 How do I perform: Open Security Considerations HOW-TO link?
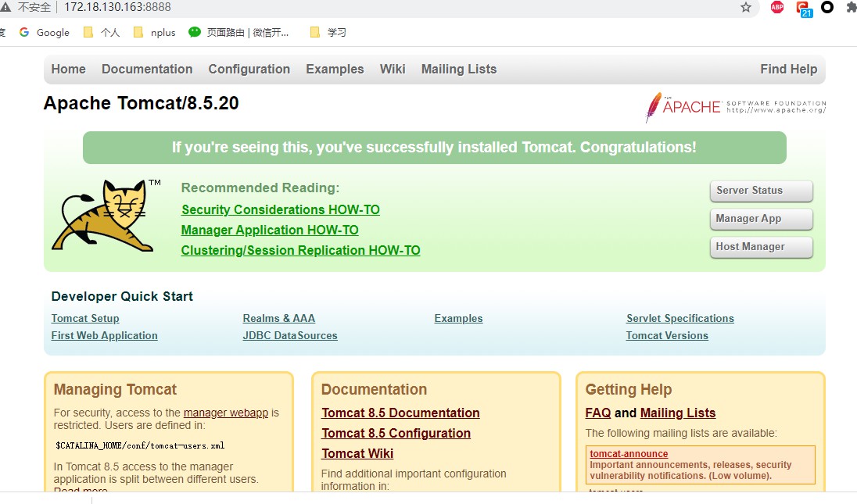pos(281,209)
